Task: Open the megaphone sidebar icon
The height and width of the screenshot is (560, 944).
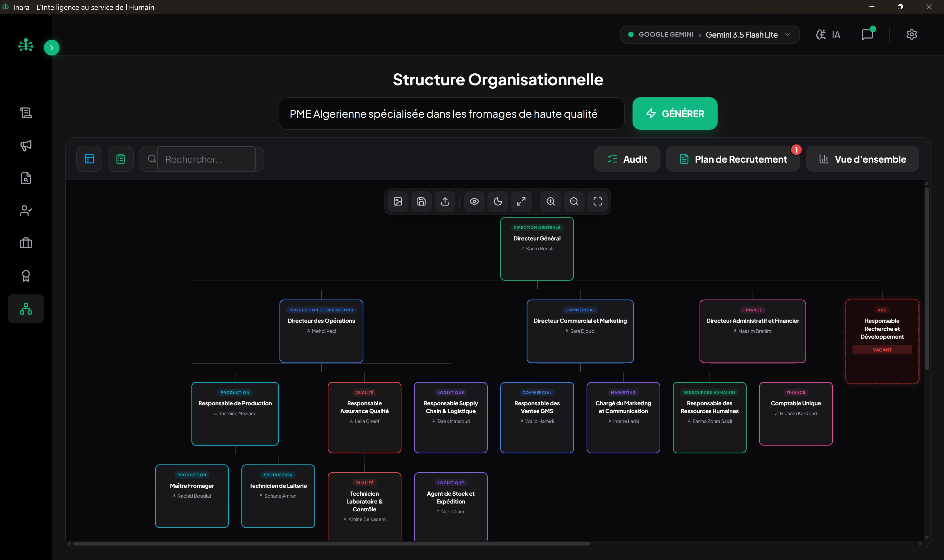Action: tap(26, 145)
